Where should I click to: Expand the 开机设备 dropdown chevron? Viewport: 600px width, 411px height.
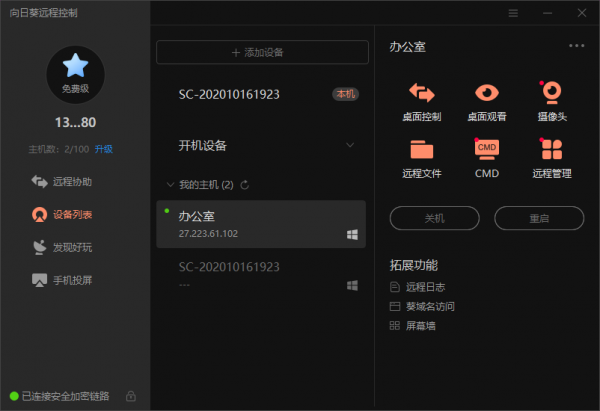pos(350,145)
